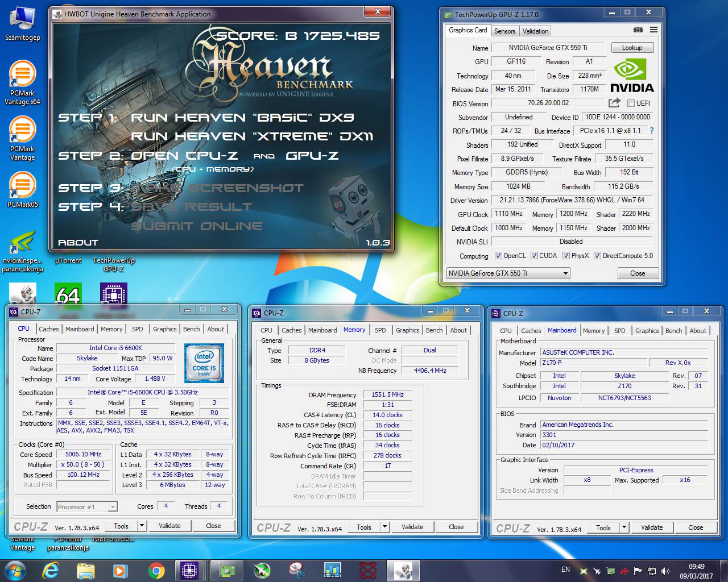The image size is (728, 582).
Task: Open Caches tab in left CPU-Z window
Action: 49,329
